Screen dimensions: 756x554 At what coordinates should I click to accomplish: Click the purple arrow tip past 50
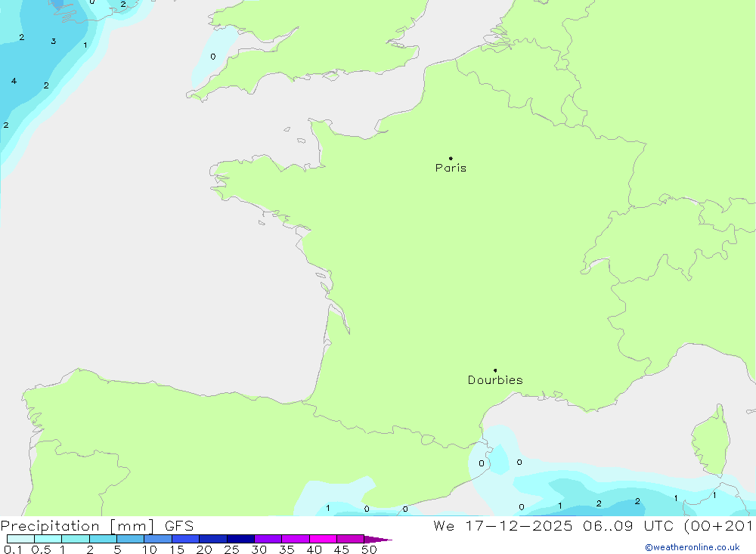click(x=378, y=540)
